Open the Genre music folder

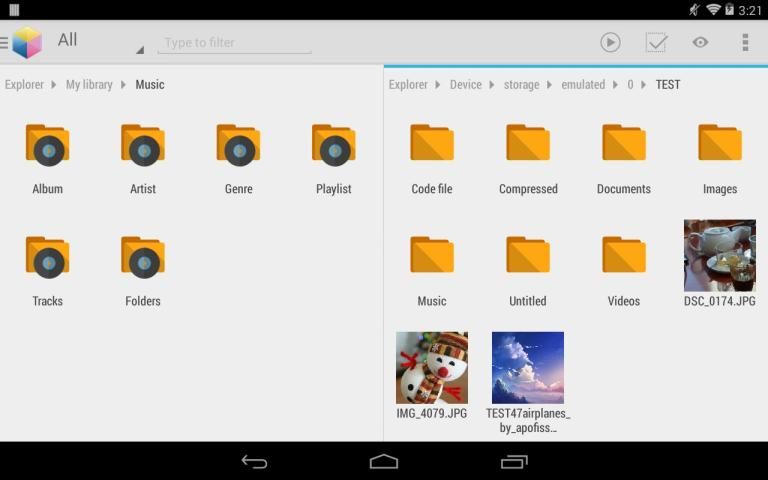point(238,158)
